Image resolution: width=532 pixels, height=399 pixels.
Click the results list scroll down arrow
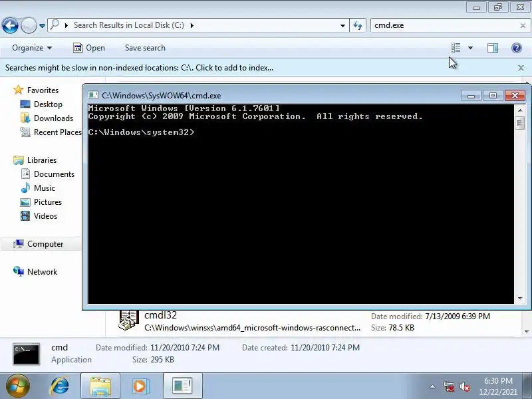[527, 332]
